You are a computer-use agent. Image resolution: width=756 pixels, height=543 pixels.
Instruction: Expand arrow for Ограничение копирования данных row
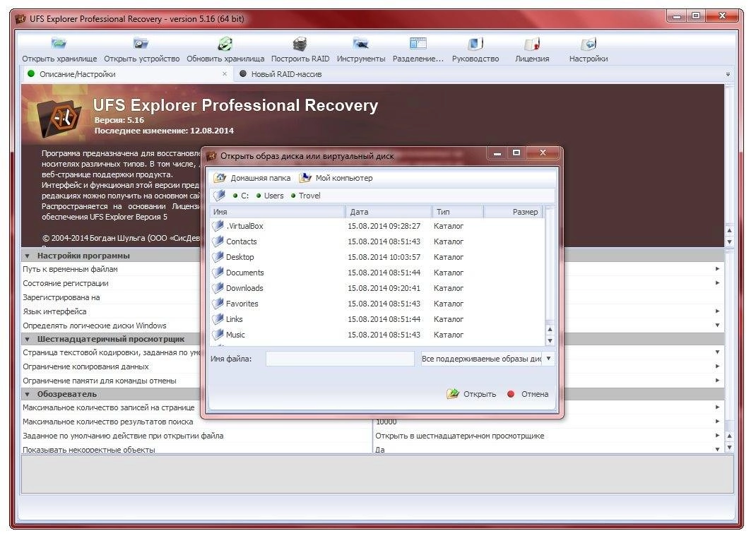[x=717, y=366]
